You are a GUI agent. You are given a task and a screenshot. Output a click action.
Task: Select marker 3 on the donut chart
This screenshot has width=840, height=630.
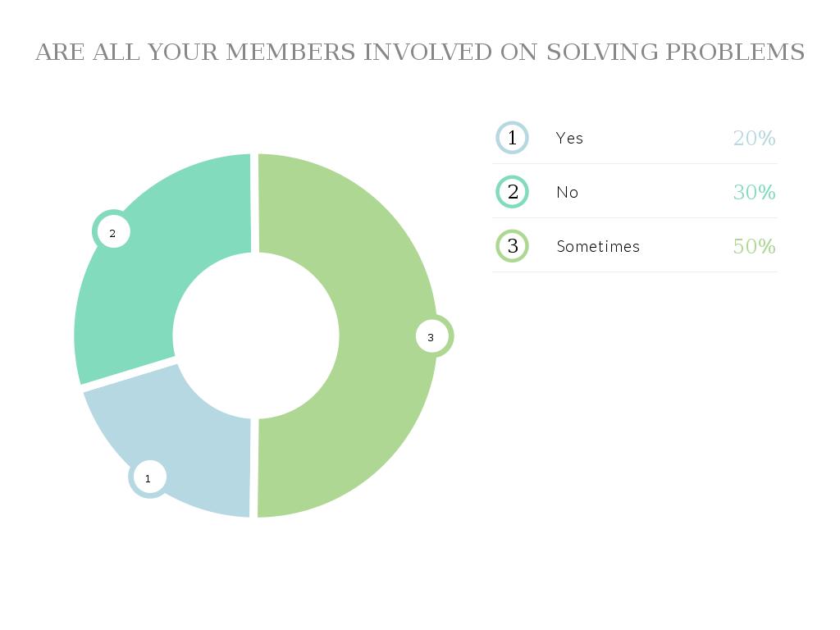point(431,336)
